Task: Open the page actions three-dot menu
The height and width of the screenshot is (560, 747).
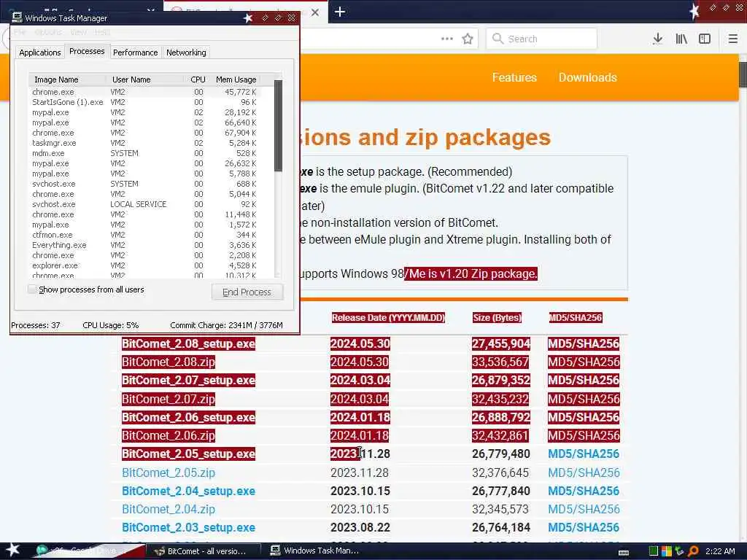Action: 447,39
